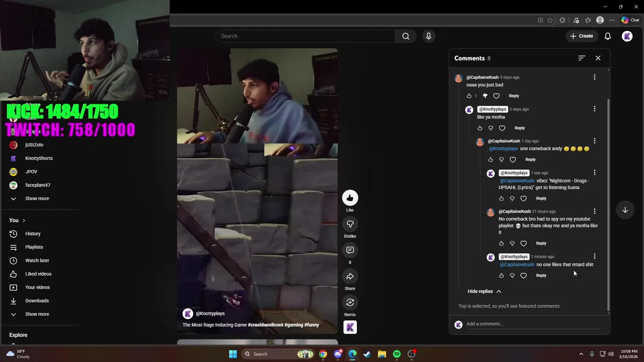The image size is (644, 362).
Task: Open Playlists in the sidebar
Action: [x=34, y=247]
